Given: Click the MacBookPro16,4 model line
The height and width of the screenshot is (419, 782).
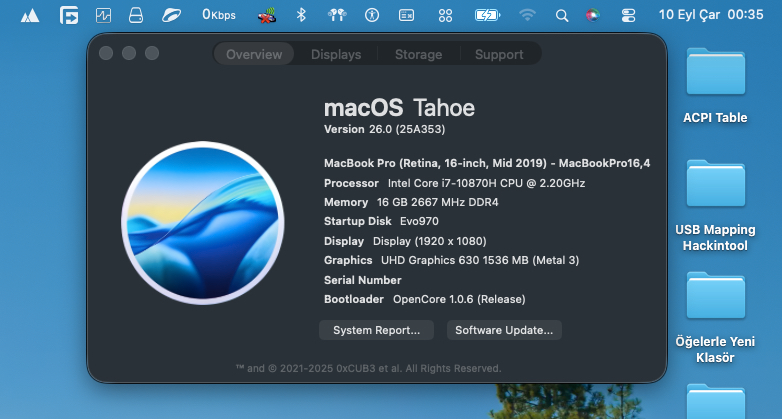Looking at the screenshot, I should (487, 163).
